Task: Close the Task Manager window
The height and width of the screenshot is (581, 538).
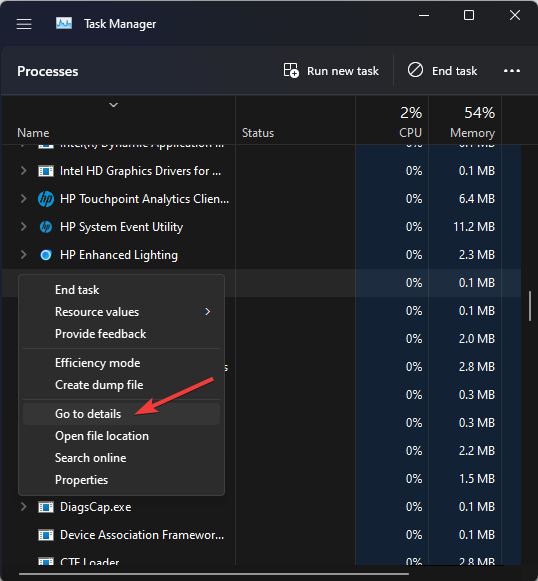Action: (515, 16)
